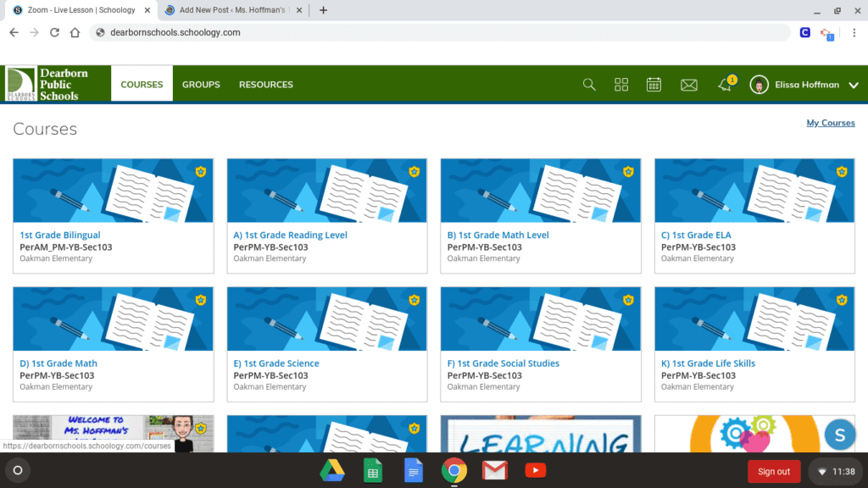Switch to Zoom - Live Lesson browser tab
Screen dimensions: 868x488
click(81, 10)
